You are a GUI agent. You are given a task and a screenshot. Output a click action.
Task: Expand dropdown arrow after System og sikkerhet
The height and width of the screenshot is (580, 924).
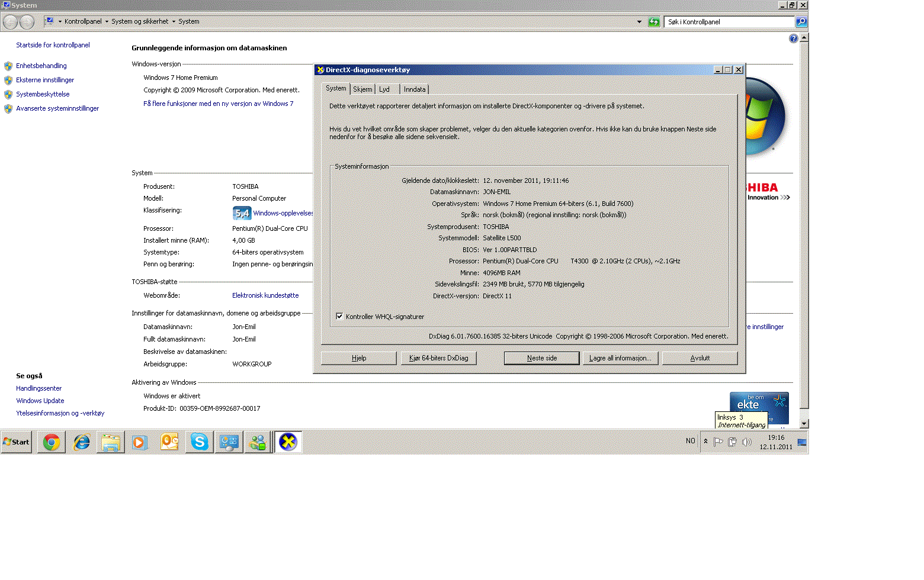click(174, 21)
